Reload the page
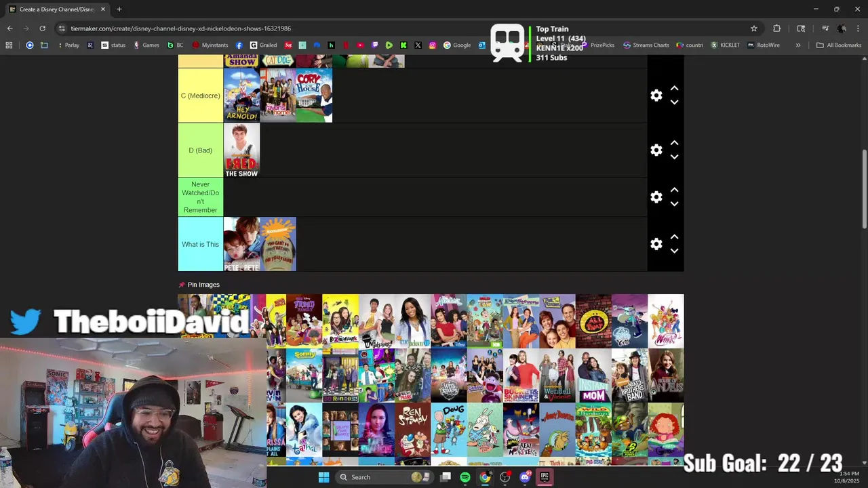 [x=42, y=28]
